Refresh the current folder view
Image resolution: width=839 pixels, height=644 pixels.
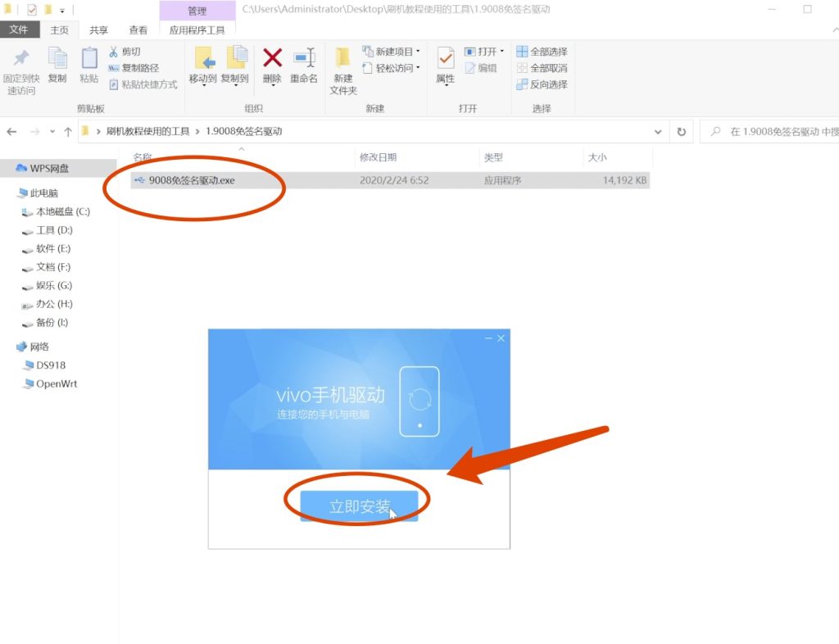coord(681,132)
